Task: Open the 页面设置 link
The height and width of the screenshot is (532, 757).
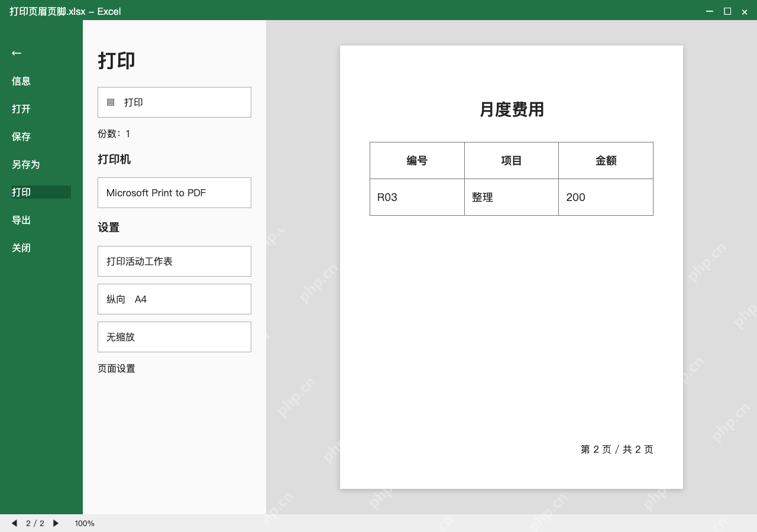Action: tap(117, 368)
